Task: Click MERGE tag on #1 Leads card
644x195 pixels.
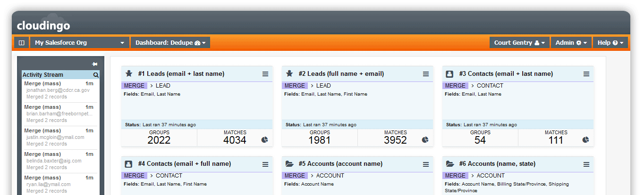Action: point(135,86)
